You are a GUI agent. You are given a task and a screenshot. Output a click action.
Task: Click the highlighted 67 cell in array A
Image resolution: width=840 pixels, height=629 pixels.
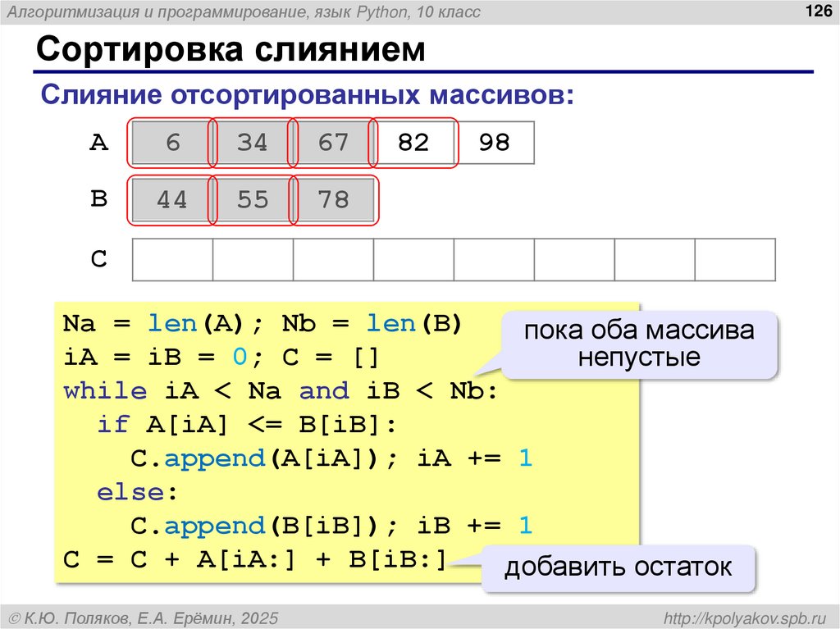pos(331,142)
